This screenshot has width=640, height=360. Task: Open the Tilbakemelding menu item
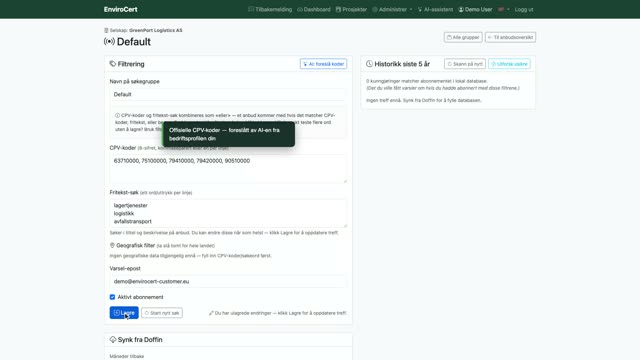tap(270, 9)
